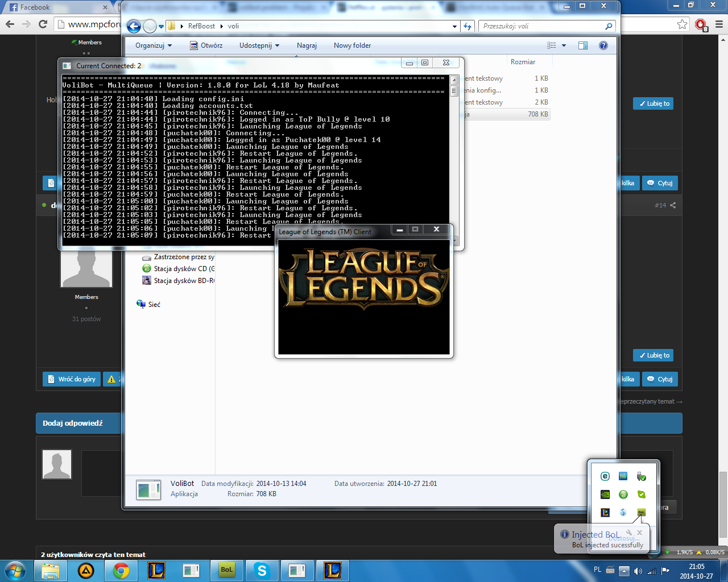The image size is (728, 582).
Task: Switch to the Facebook tab in Chrome
Action: point(57,7)
